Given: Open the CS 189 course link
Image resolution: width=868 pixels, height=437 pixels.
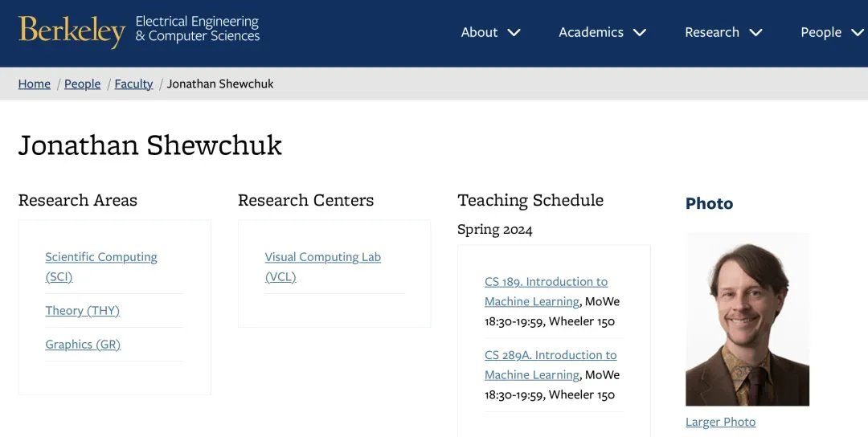Looking at the screenshot, I should [x=546, y=283].
